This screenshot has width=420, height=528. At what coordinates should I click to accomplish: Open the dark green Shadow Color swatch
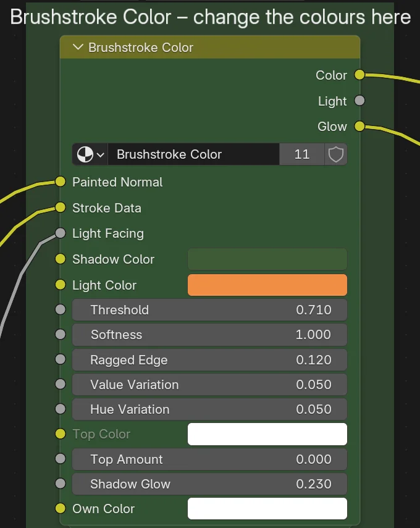click(267, 259)
